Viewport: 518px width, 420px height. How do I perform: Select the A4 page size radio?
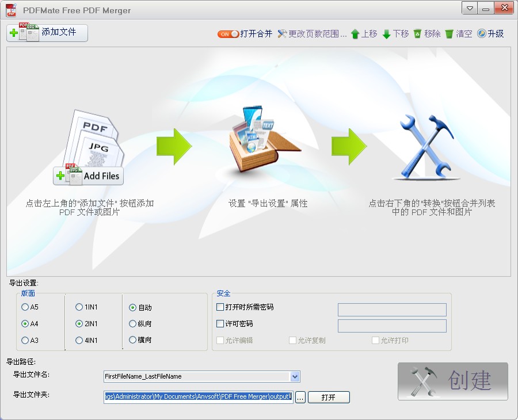[x=25, y=323]
